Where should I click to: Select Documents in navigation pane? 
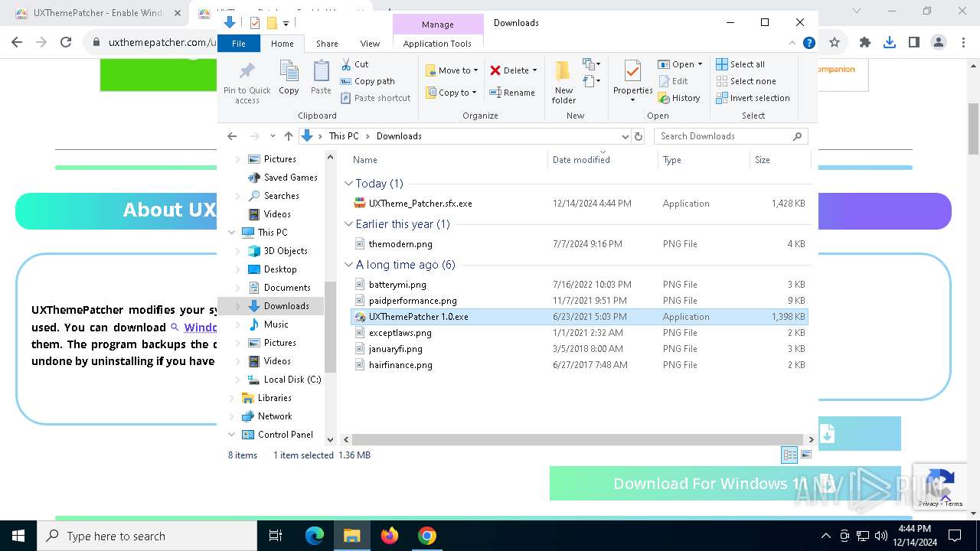(x=287, y=288)
